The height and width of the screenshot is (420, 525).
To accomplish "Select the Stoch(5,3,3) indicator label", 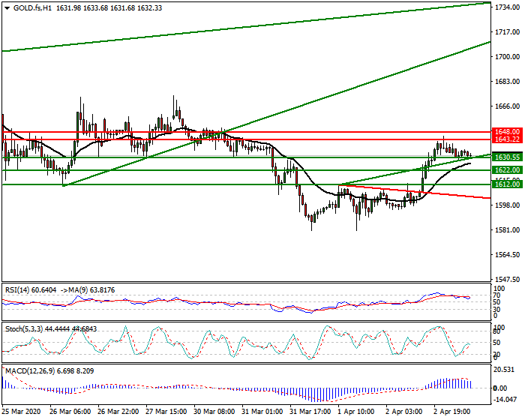I will click(24, 329).
